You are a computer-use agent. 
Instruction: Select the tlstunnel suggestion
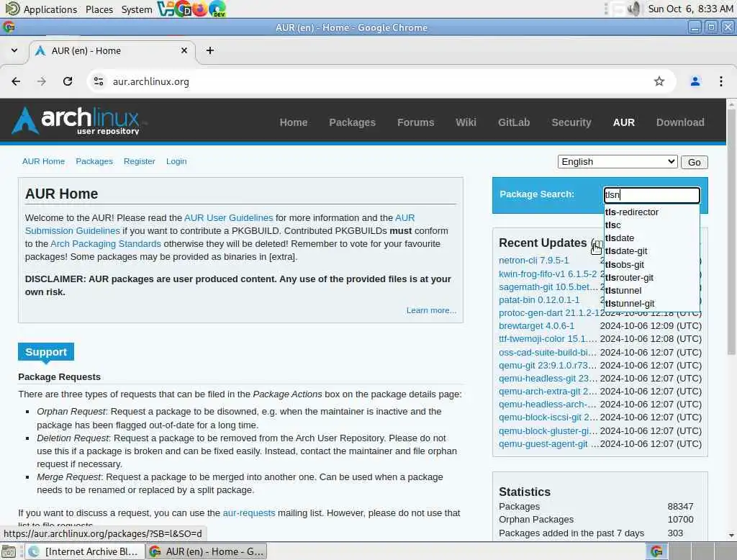point(651,291)
